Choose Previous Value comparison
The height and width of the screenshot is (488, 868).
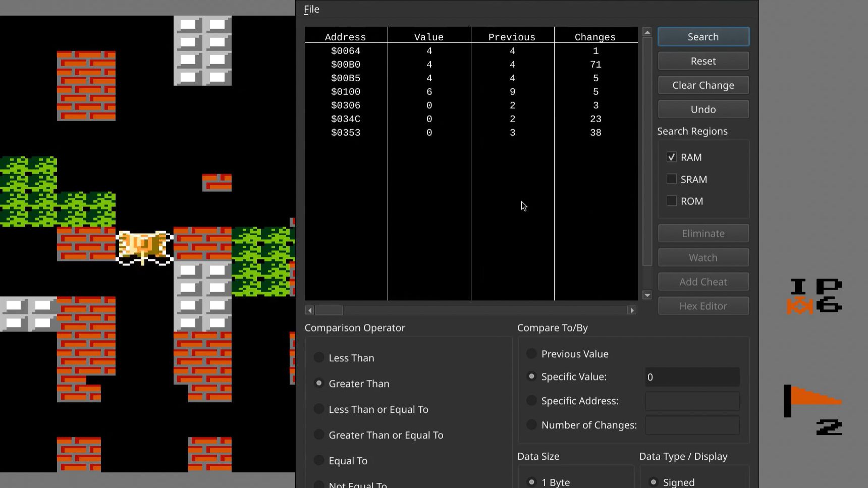click(531, 354)
